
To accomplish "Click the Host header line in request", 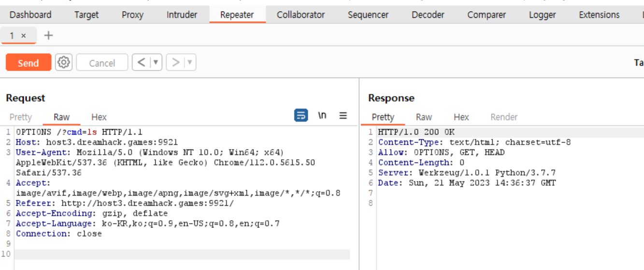I will click(97, 142).
